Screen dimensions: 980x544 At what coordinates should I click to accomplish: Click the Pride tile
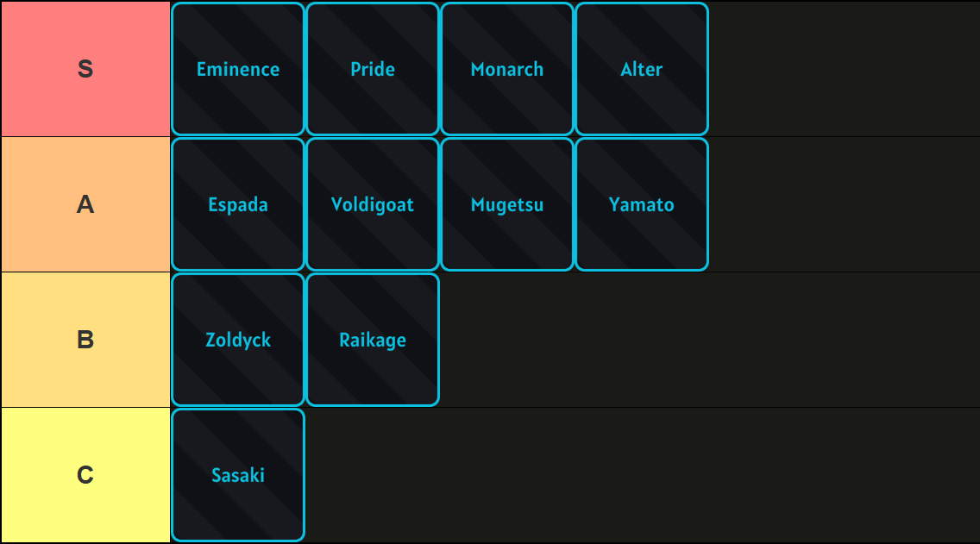(x=372, y=69)
